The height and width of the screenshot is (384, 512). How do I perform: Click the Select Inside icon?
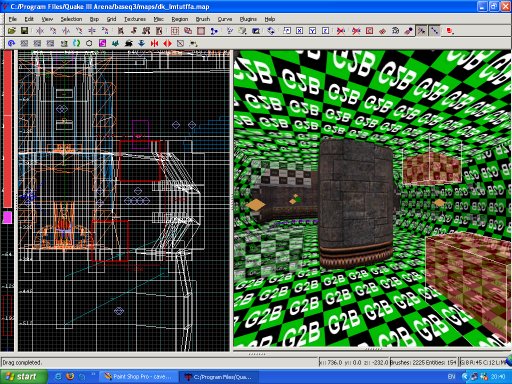pos(159,31)
